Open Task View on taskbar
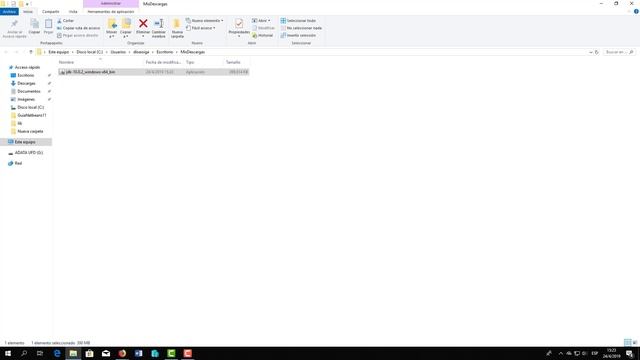 pos(40,353)
